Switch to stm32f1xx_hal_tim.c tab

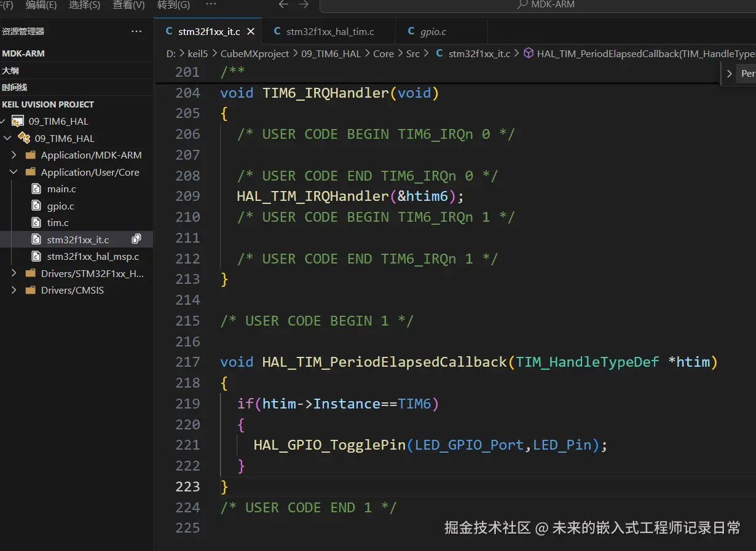pyautogui.click(x=330, y=31)
